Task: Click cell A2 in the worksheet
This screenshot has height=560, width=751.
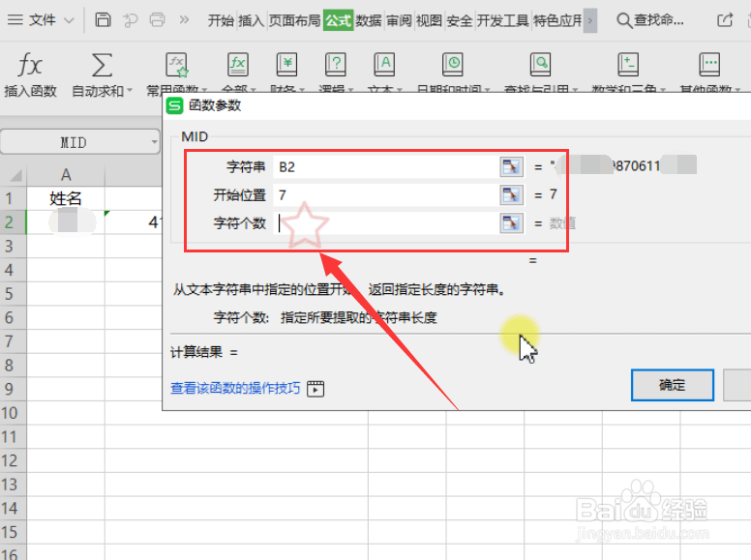Action: click(66, 222)
